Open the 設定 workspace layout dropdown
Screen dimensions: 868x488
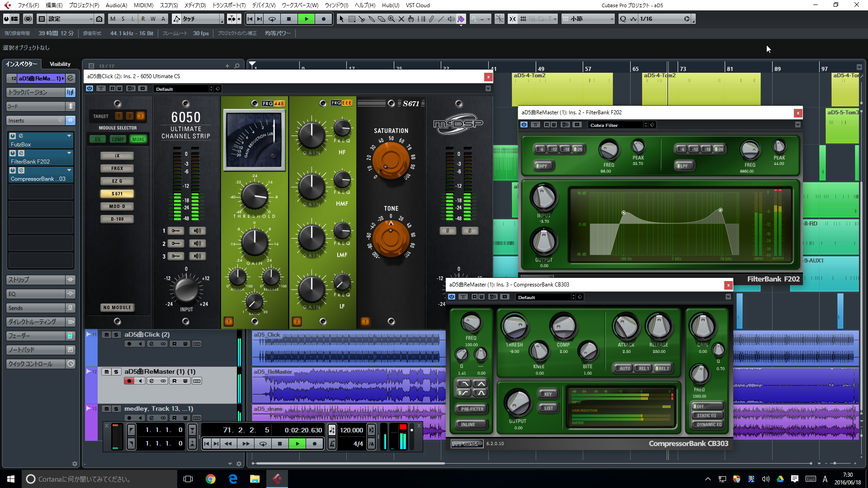point(70,19)
